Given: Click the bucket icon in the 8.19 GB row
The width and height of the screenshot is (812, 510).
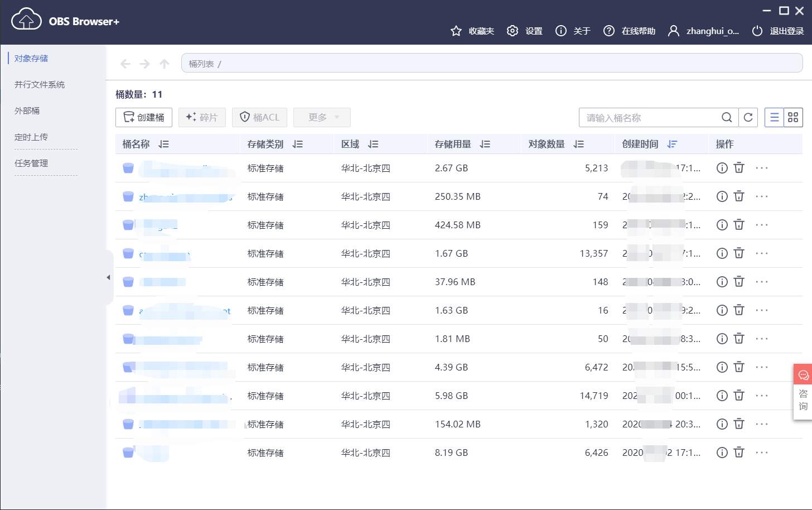Looking at the screenshot, I should click(128, 453).
